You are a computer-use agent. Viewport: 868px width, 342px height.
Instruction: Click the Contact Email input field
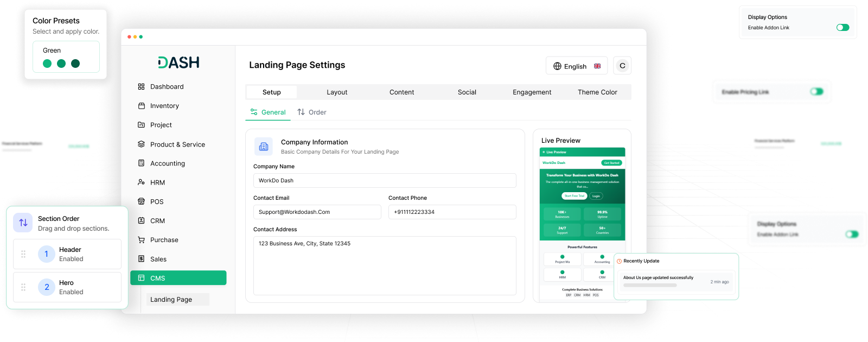[317, 212]
